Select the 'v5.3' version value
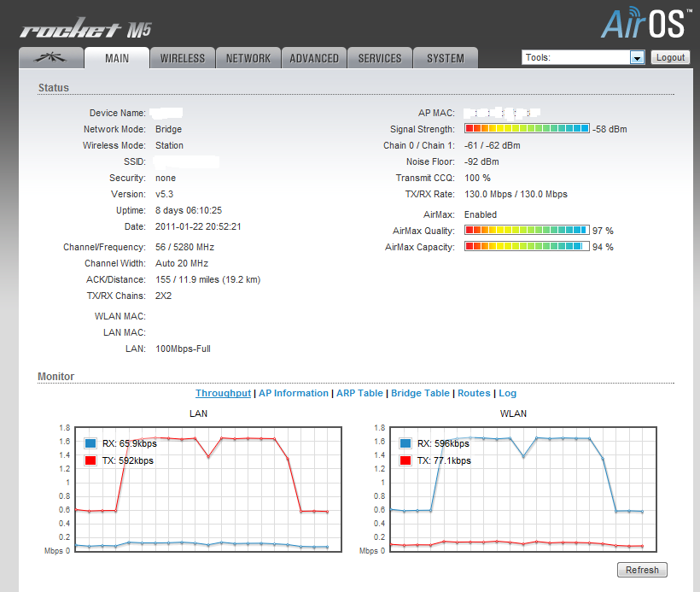This screenshot has height=592, width=700. tap(164, 194)
